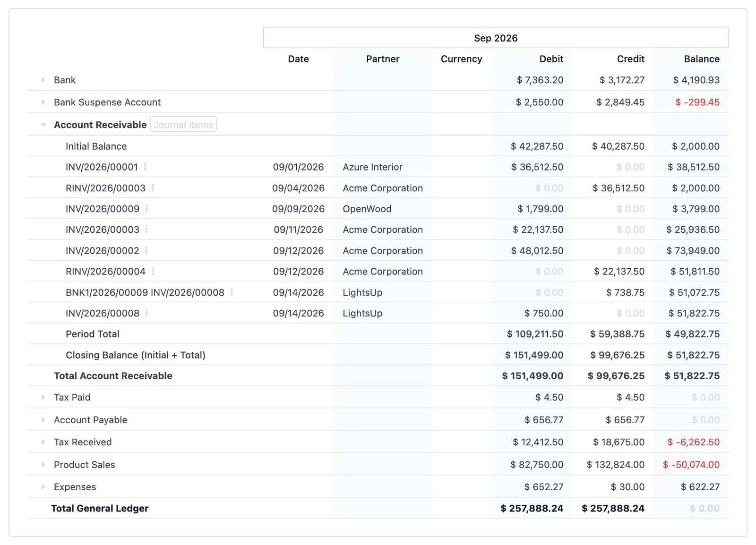Click the Partner column header
The width and height of the screenshot is (756, 545).
(383, 59)
